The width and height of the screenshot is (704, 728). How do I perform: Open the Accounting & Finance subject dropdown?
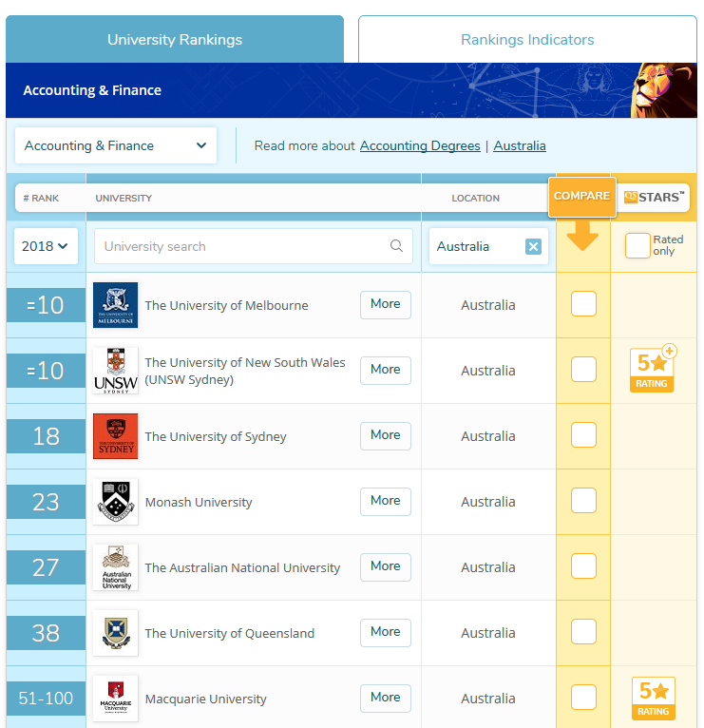116,145
